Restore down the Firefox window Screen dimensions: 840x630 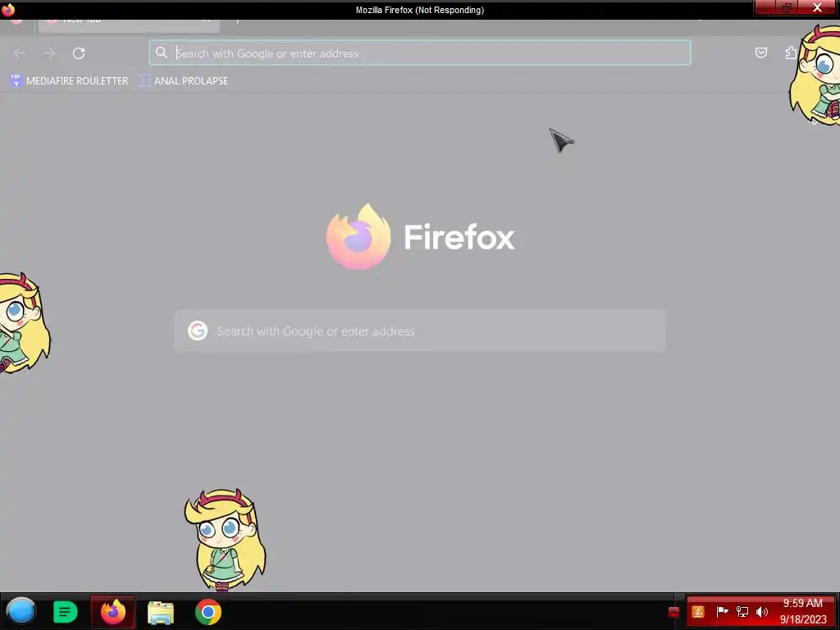787,7
